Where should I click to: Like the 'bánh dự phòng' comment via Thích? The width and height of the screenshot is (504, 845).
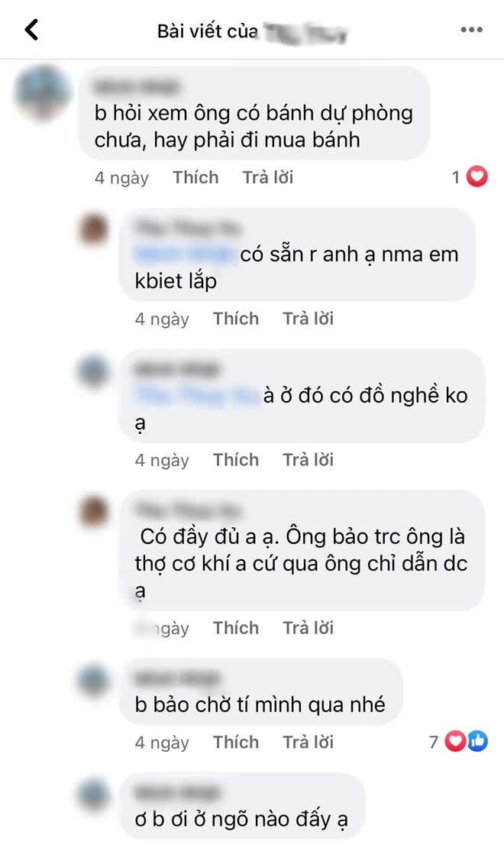(195, 177)
